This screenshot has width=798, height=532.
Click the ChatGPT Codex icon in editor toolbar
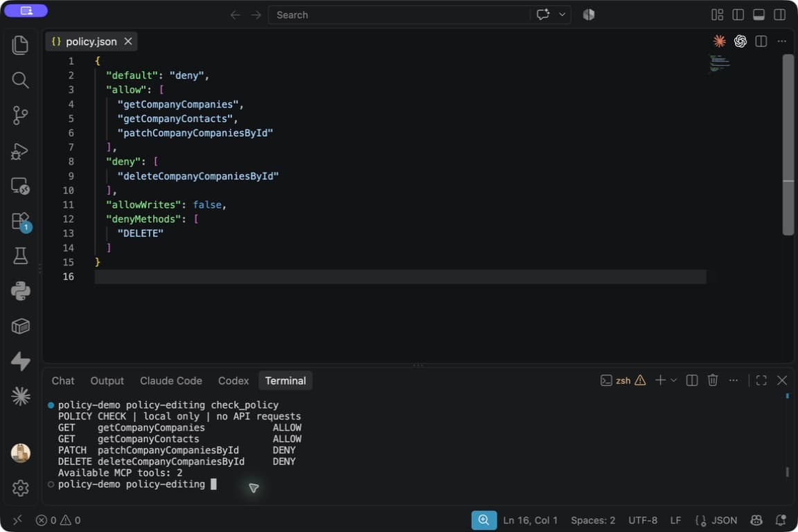[x=740, y=42]
